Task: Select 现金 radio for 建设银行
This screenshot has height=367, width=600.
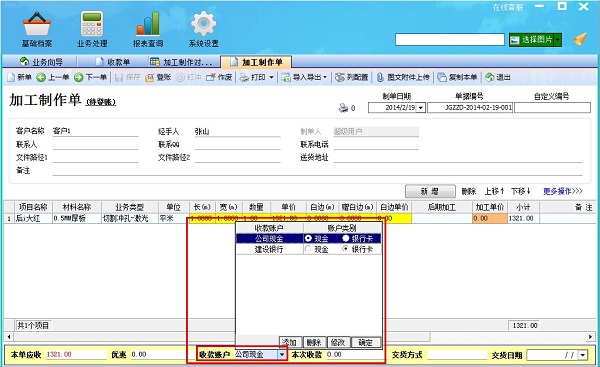Action: pyautogui.click(x=308, y=249)
